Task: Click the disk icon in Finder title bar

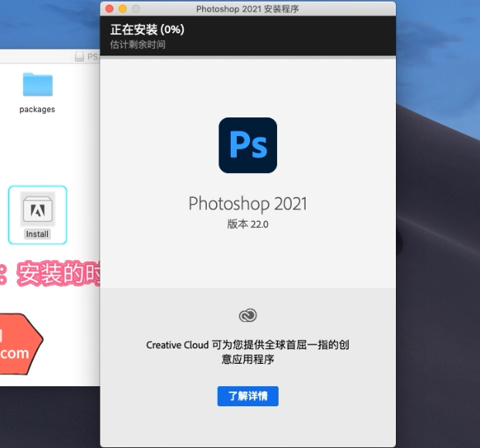Action: (79, 56)
